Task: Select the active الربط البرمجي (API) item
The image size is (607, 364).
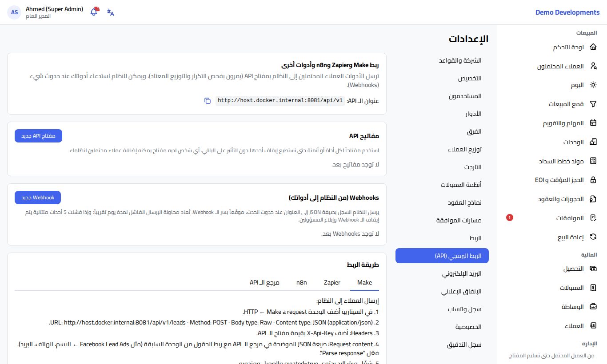Action: point(442,256)
